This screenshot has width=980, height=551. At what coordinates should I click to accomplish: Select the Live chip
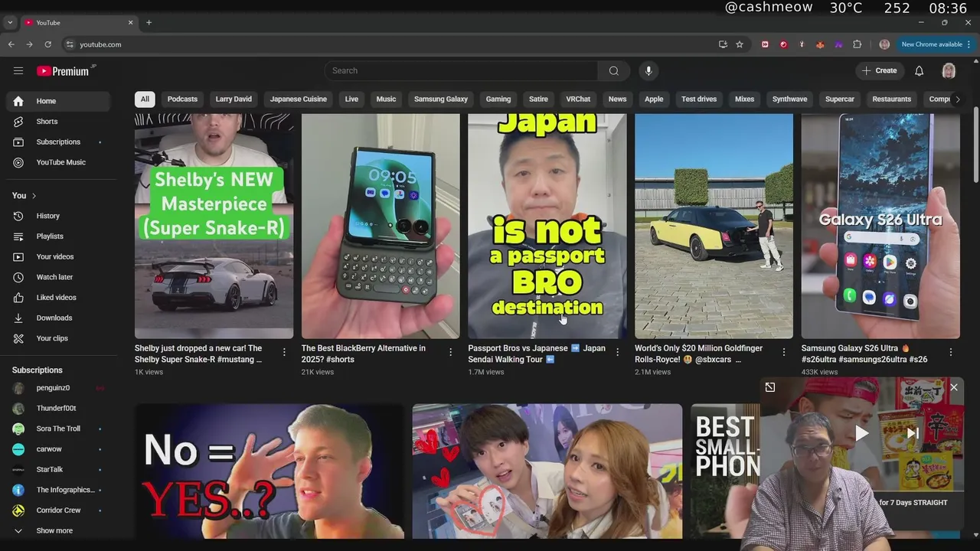[351, 99]
